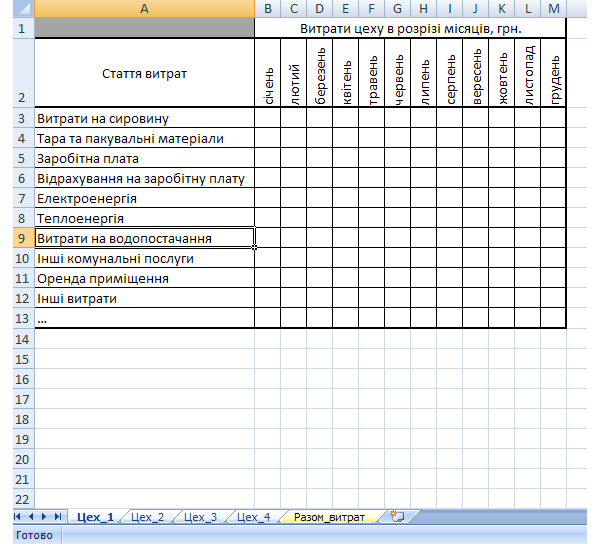Select cell 'Електроенергія'
Image resolution: width=600 pixels, height=544 pixels.
pyautogui.click(x=144, y=198)
